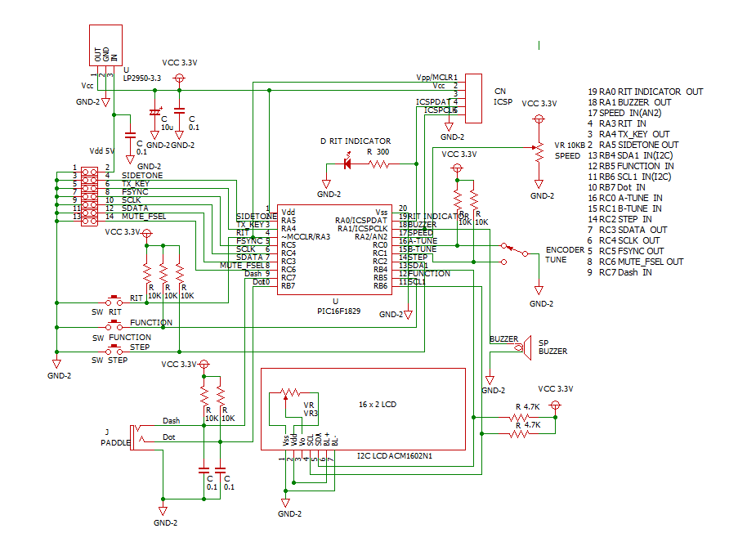Click the '14 RC2 STEP IN' line
The height and width of the screenshot is (551, 756).
620,219
